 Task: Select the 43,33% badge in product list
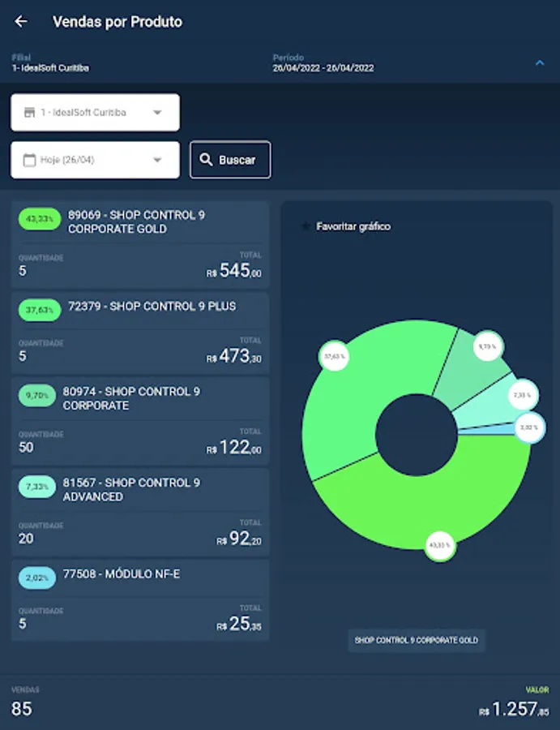pyautogui.click(x=40, y=219)
